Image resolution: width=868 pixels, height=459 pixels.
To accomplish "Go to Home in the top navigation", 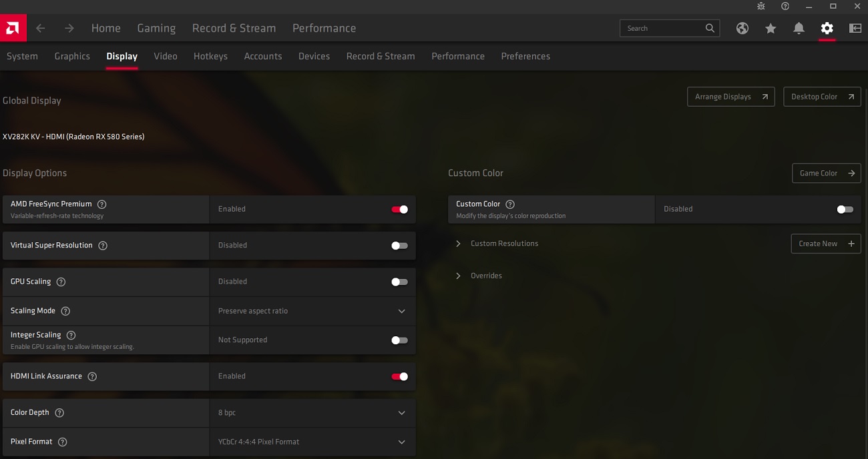I will click(x=106, y=28).
